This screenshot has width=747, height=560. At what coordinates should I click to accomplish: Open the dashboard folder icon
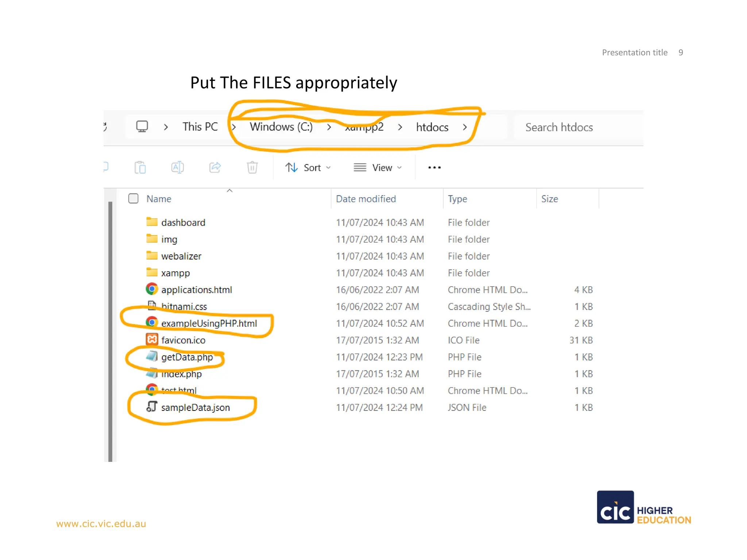point(152,222)
